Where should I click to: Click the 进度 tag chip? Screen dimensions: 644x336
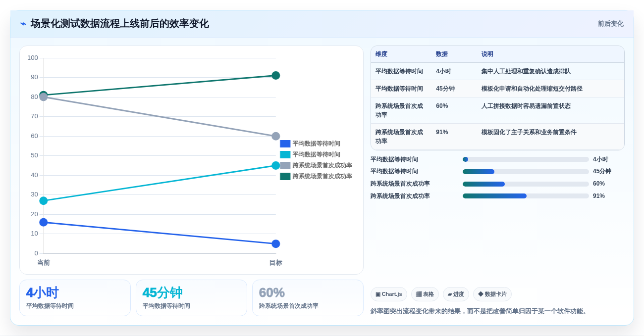pos(456,294)
